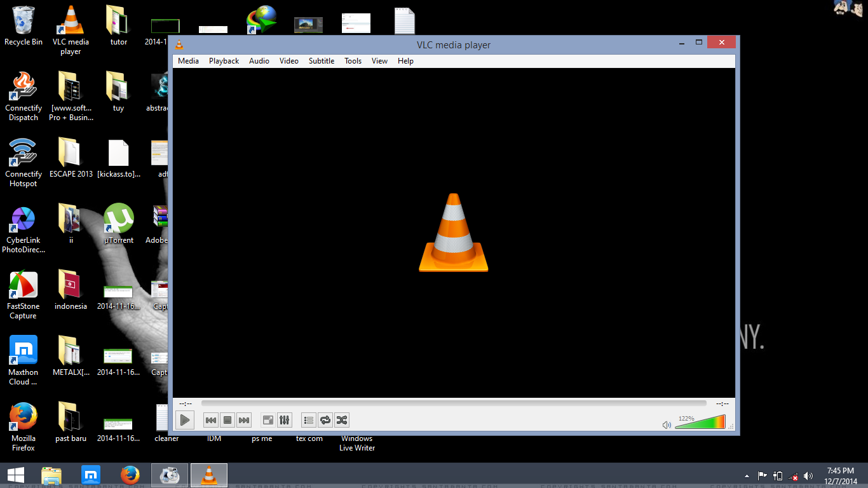
Task: Select the Internet Download Manager desktop icon
Action: [262, 20]
